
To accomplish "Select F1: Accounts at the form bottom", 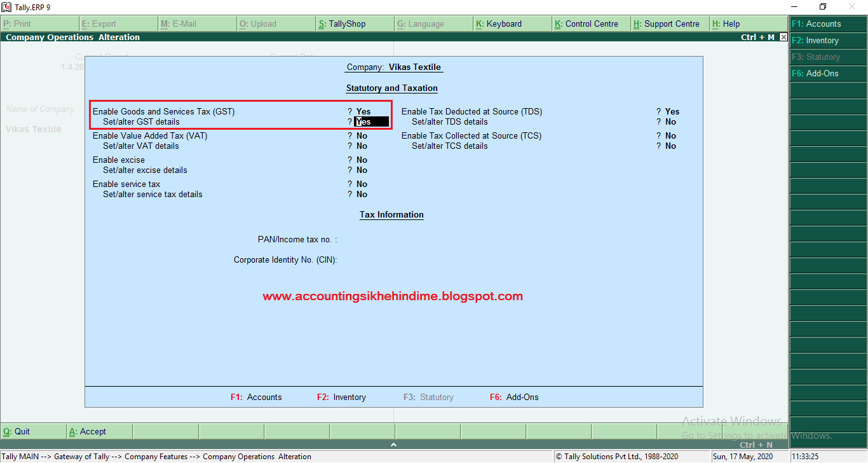I will (x=256, y=397).
